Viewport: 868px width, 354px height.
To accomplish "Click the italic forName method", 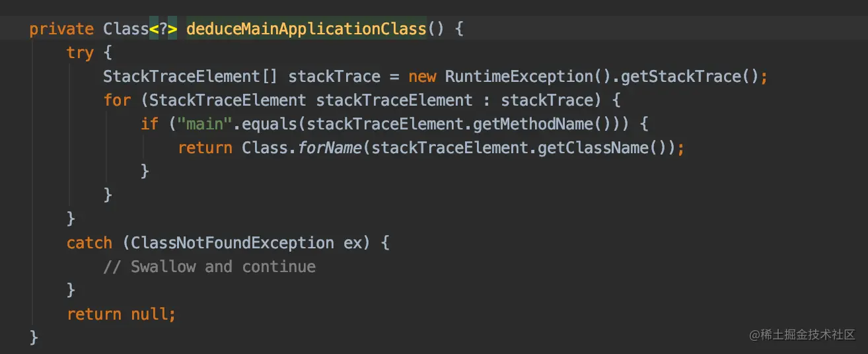I will pos(329,148).
